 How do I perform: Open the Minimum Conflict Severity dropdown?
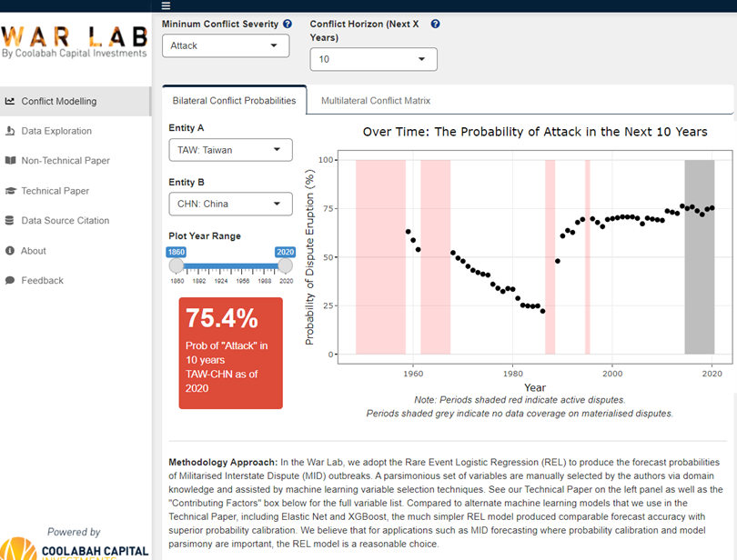[226, 45]
